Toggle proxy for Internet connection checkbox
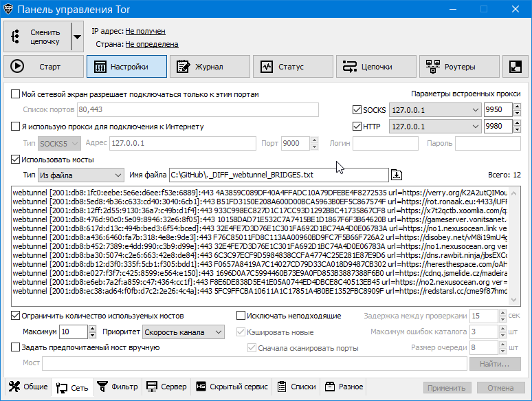532x401 pixels. click(x=15, y=127)
